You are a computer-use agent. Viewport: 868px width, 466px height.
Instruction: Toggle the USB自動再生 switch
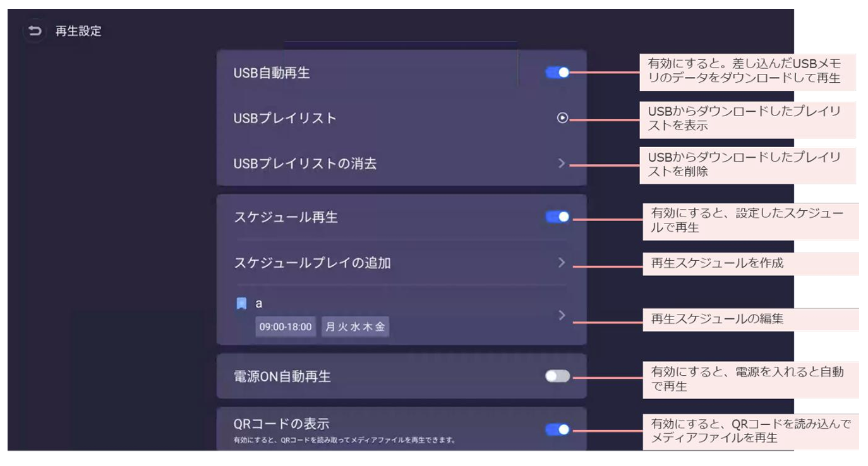(x=557, y=73)
